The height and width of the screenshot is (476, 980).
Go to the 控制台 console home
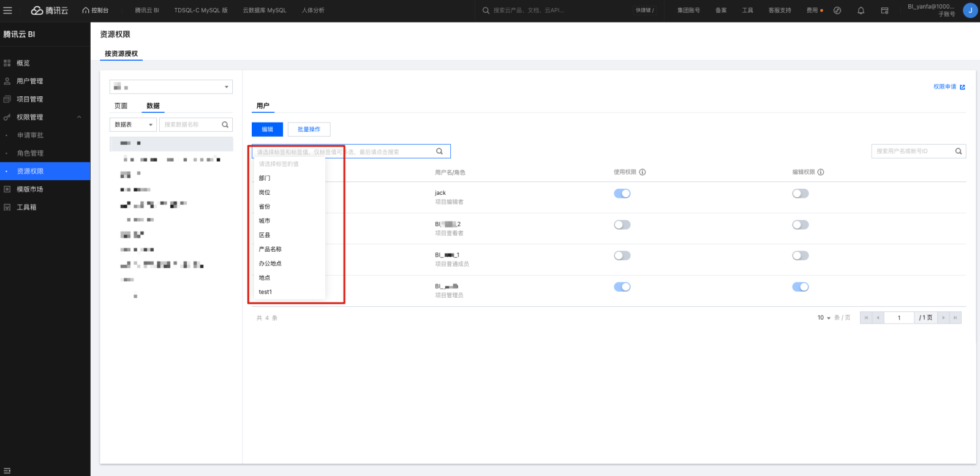(x=96, y=10)
